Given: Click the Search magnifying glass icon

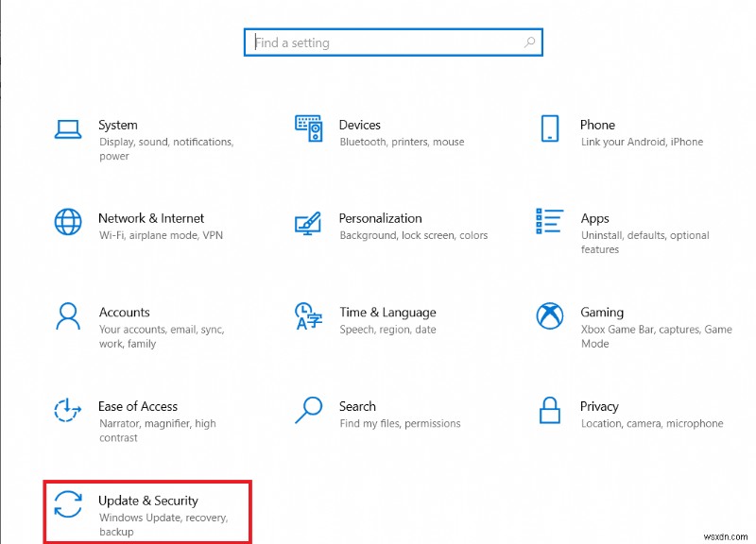Looking at the screenshot, I should click(309, 413).
